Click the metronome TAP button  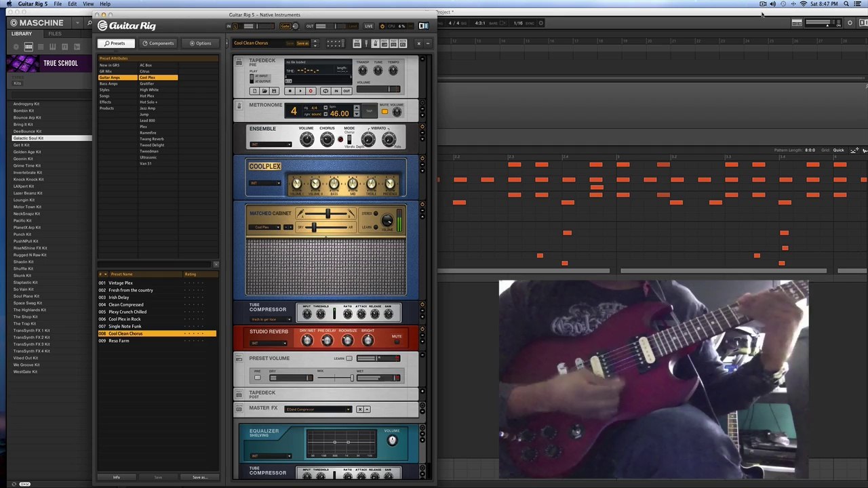click(x=369, y=111)
